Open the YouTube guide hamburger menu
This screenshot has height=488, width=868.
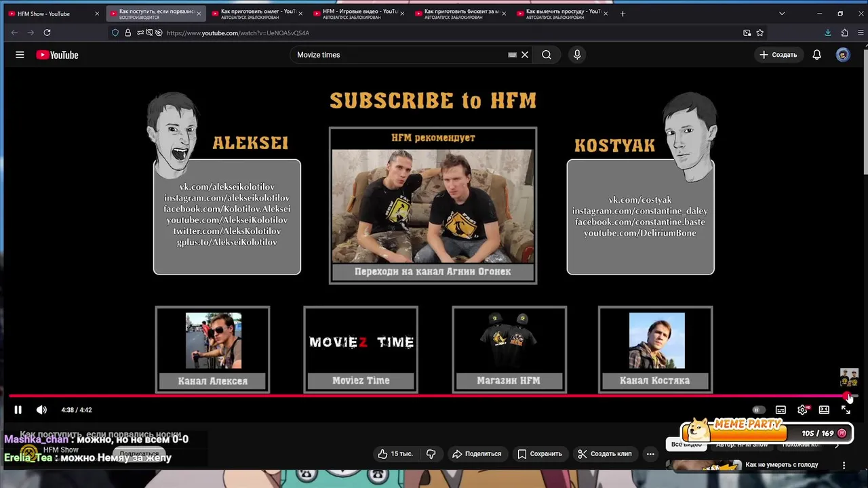coord(20,55)
